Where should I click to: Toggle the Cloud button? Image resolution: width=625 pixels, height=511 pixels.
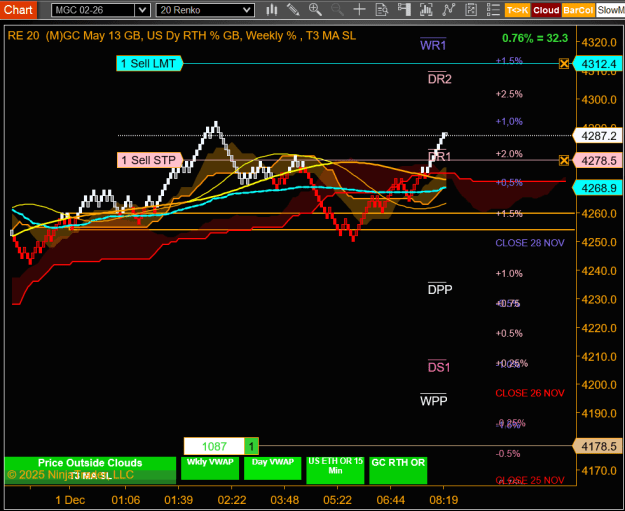[x=546, y=10]
